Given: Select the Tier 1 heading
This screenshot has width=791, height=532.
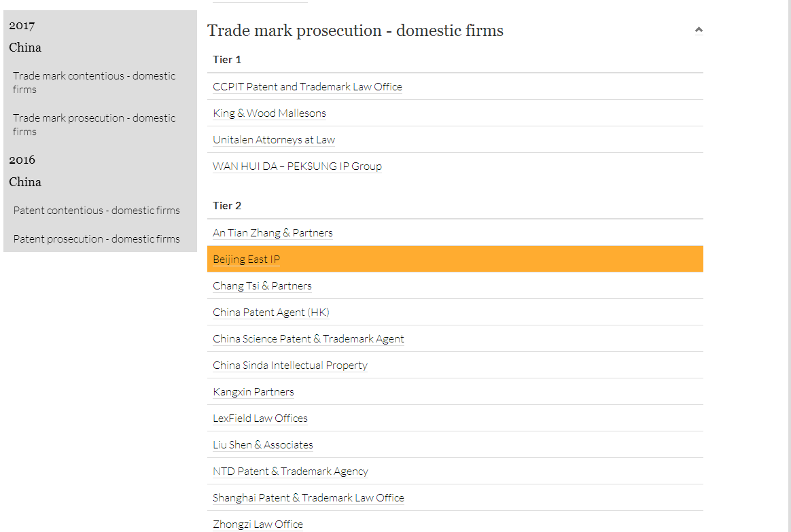Looking at the screenshot, I should pyautogui.click(x=227, y=60).
